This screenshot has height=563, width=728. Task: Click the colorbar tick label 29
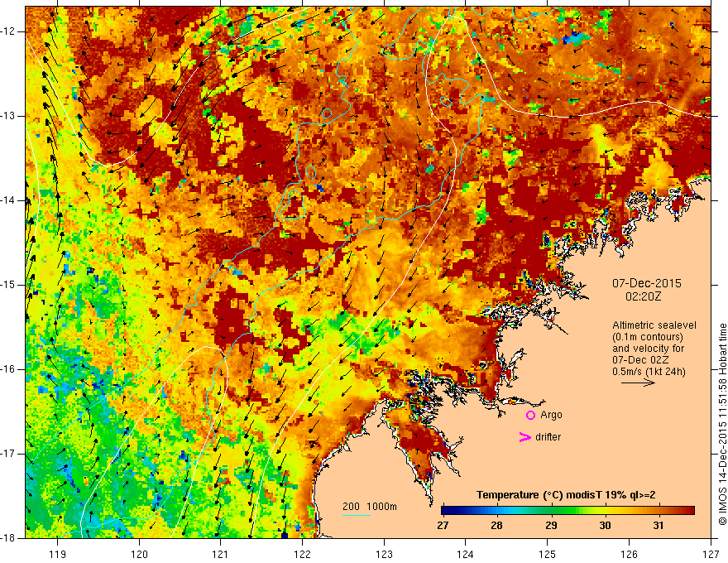(551, 526)
